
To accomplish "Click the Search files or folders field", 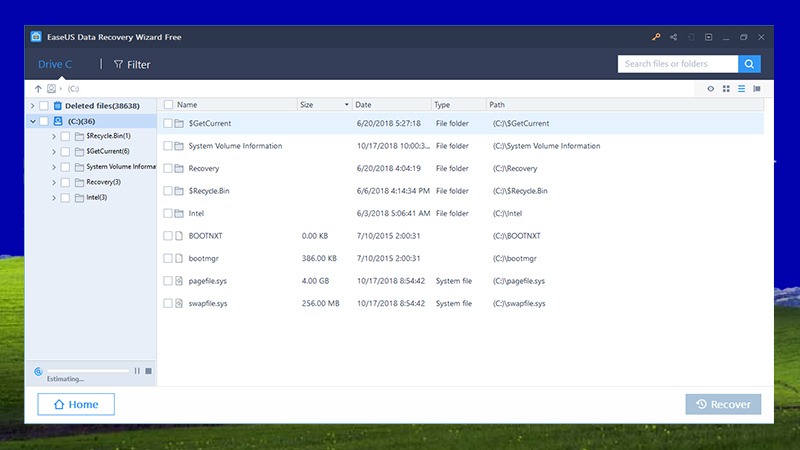I will 678,64.
